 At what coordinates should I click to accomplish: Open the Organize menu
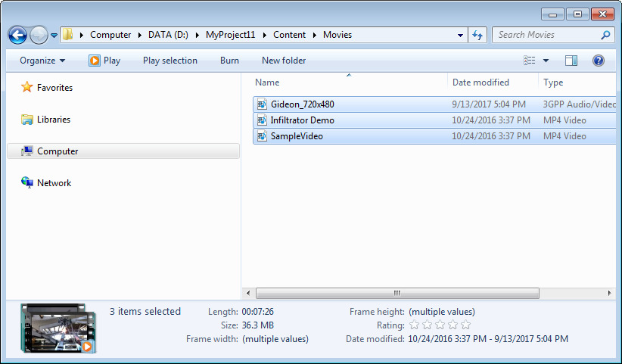42,61
